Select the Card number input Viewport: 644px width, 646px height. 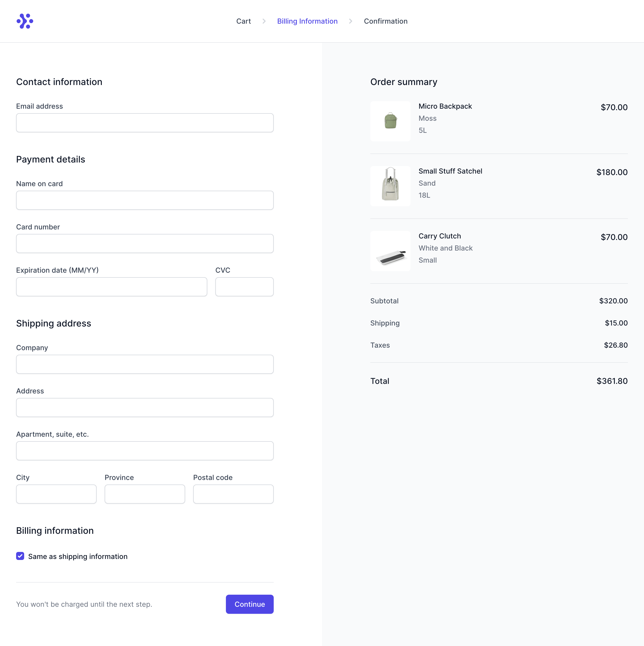pyautogui.click(x=144, y=244)
